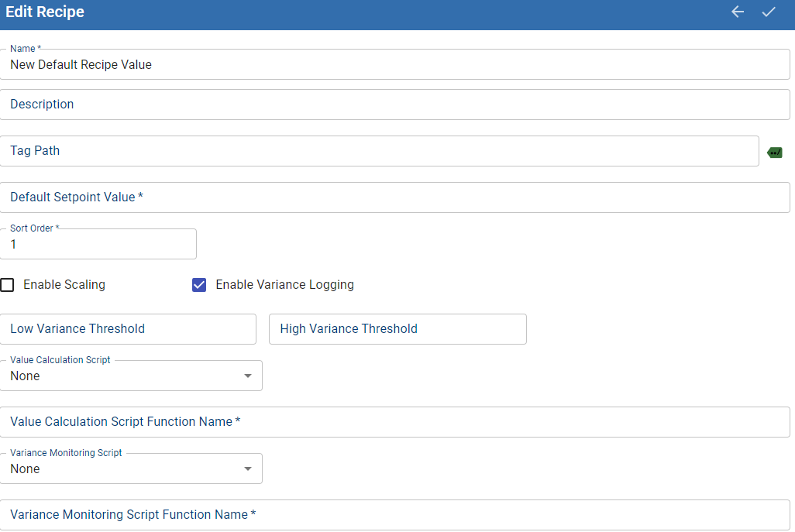
Task: Click the 'Enable Scaling' label text
Action: point(64,285)
